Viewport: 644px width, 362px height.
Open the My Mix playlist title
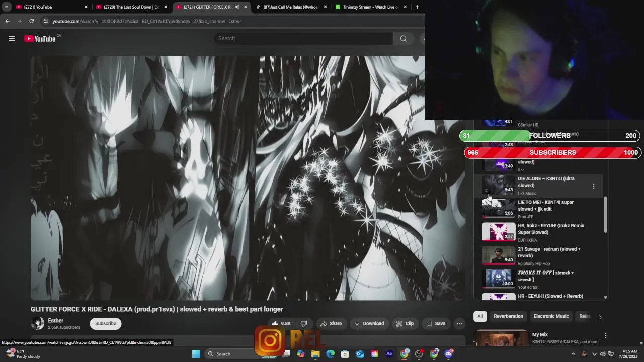pos(540,335)
